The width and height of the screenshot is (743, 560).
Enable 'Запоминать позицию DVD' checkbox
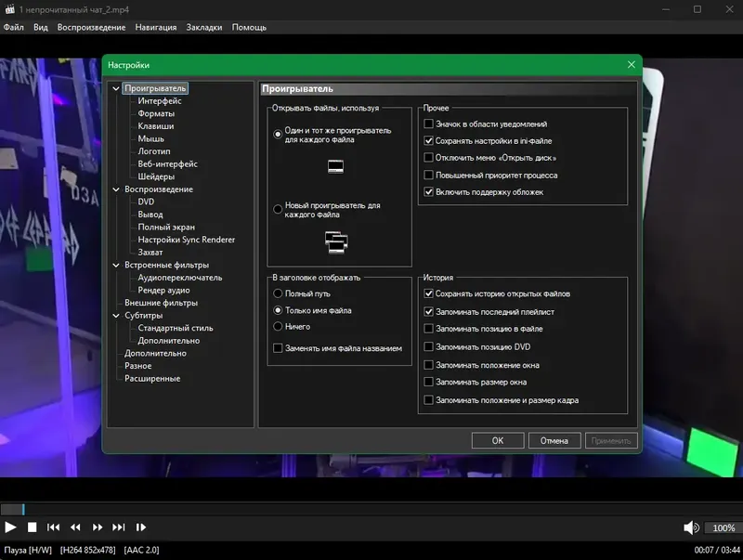(428, 346)
